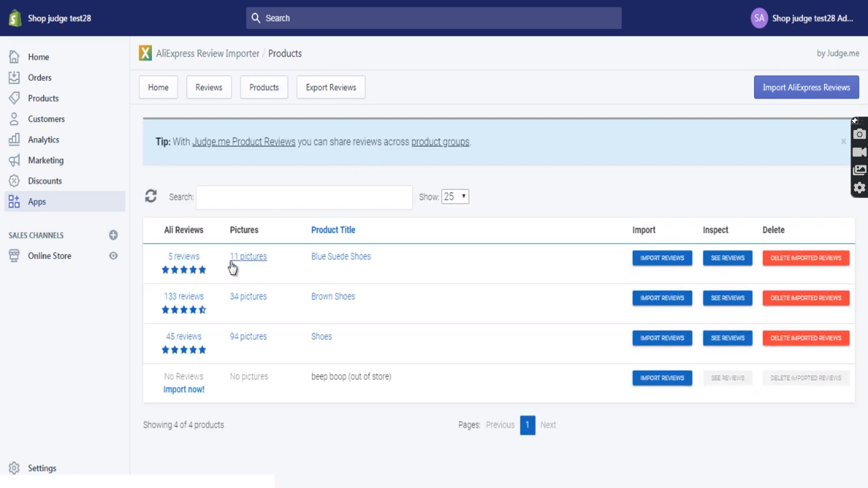The width and height of the screenshot is (868, 488).
Task: Dismiss the Tip banner
Action: [843, 142]
